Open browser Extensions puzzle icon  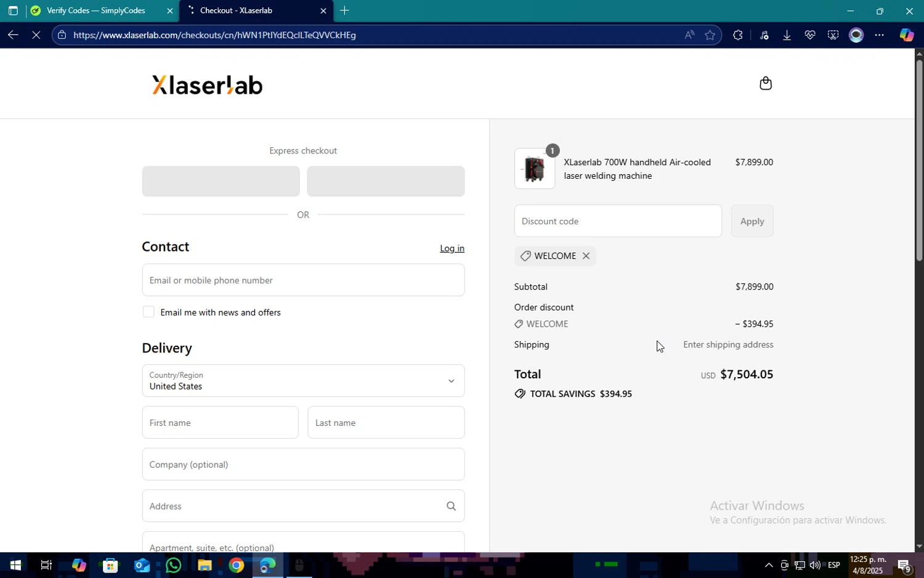coord(737,35)
